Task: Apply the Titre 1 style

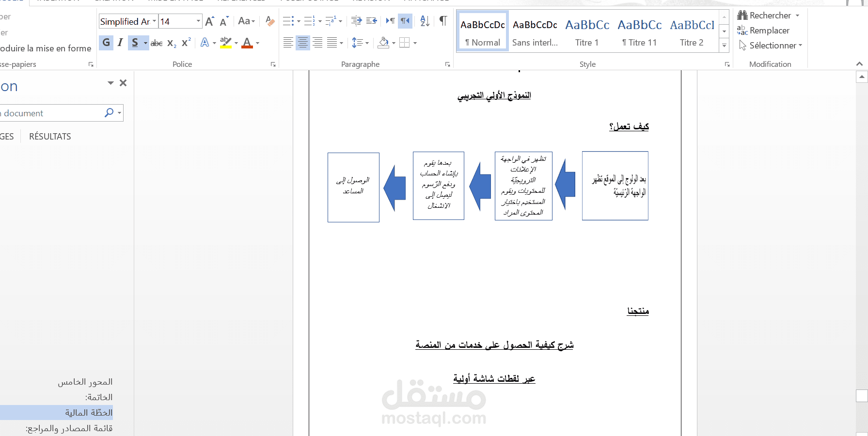Action: click(x=587, y=31)
